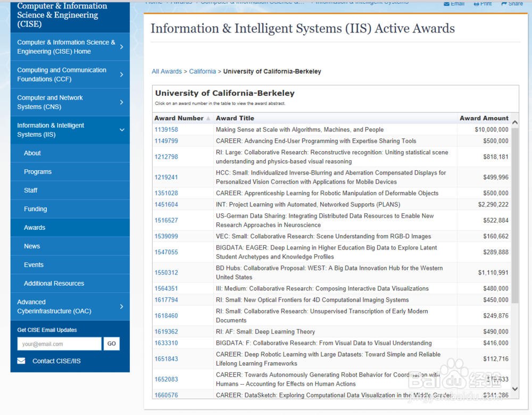Focus the your@email.com input field
Screen dimensions: 532x415
tap(60, 344)
